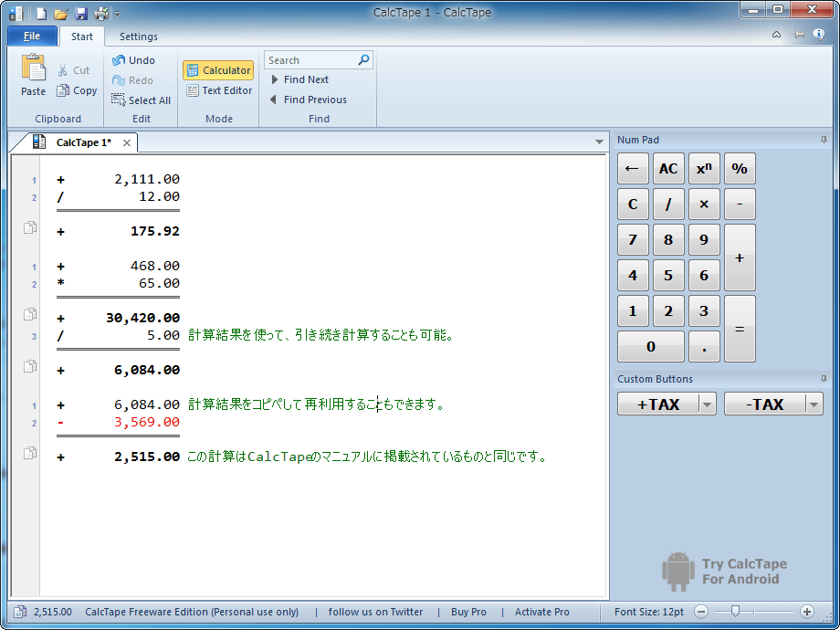Click the info icon at the ribbon's right end
This screenshot has width=840, height=630.
click(819, 35)
